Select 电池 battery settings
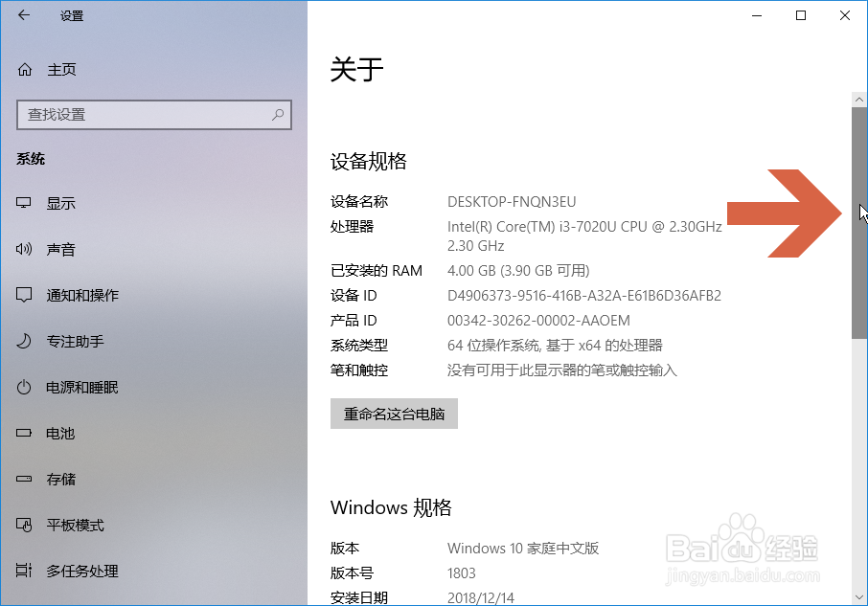 point(59,433)
